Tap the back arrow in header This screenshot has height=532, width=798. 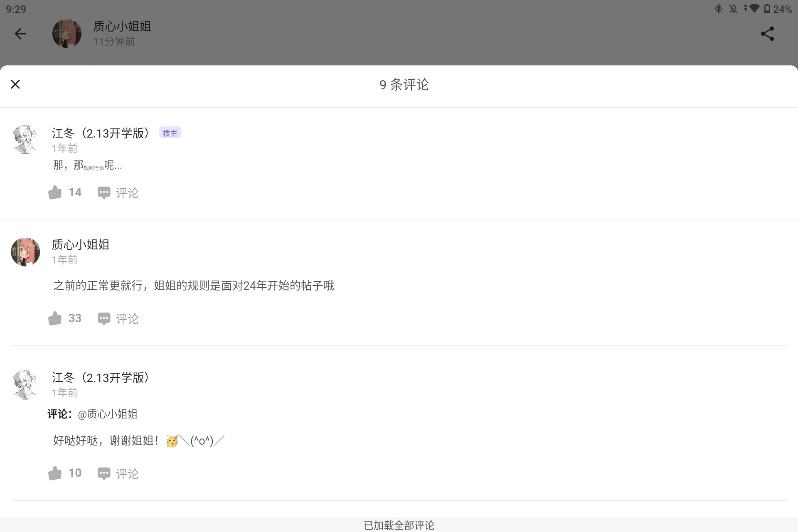click(20, 34)
